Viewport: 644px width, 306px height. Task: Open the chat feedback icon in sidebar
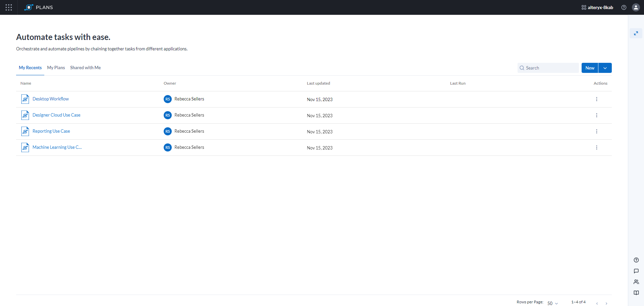[636, 271]
